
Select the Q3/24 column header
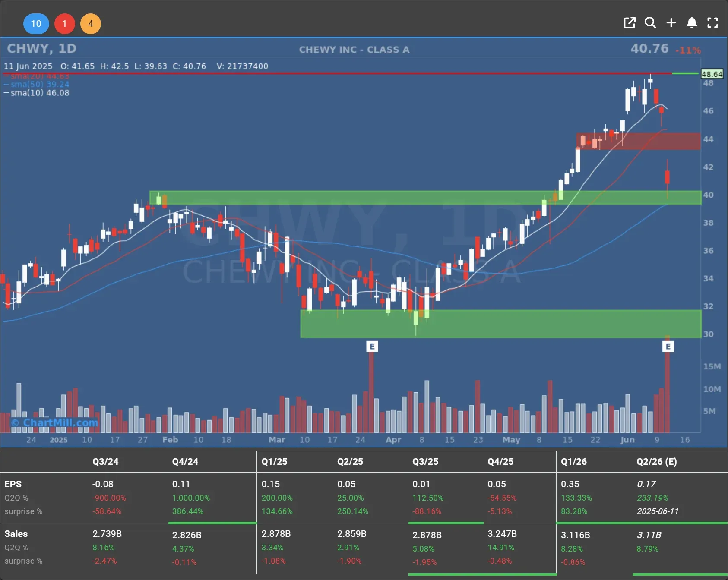pyautogui.click(x=105, y=461)
